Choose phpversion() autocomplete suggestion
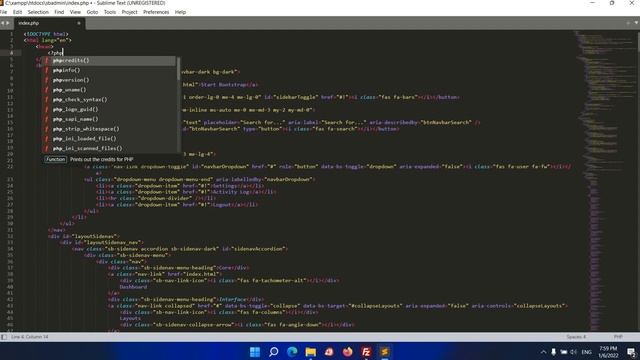Image resolution: width=640 pixels, height=360 pixels. point(109,80)
